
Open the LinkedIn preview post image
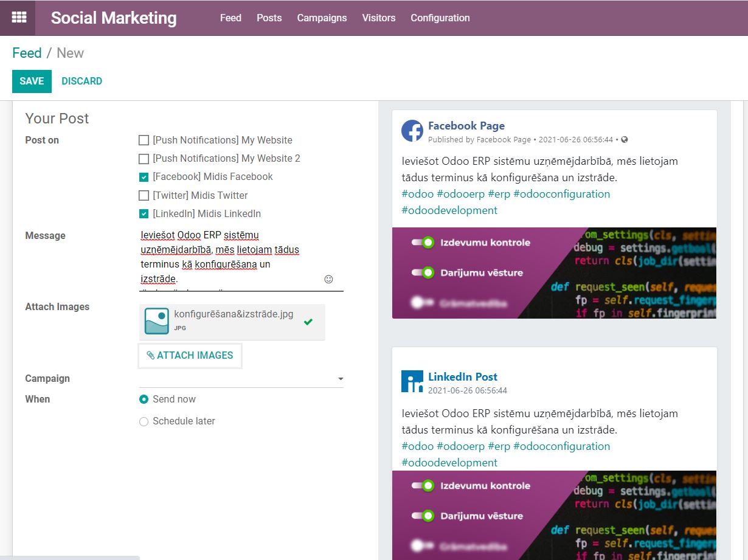coord(554,515)
